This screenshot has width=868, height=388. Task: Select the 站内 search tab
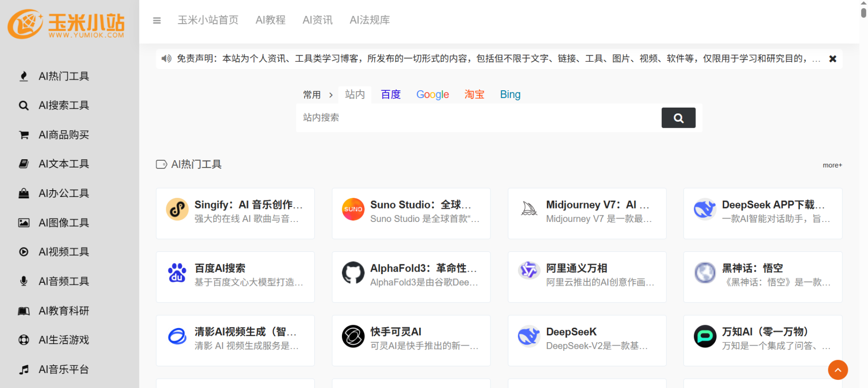click(355, 95)
